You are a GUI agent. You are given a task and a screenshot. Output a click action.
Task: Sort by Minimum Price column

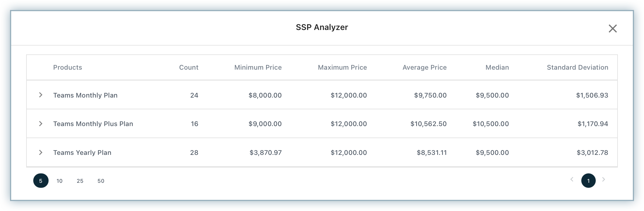(258, 67)
